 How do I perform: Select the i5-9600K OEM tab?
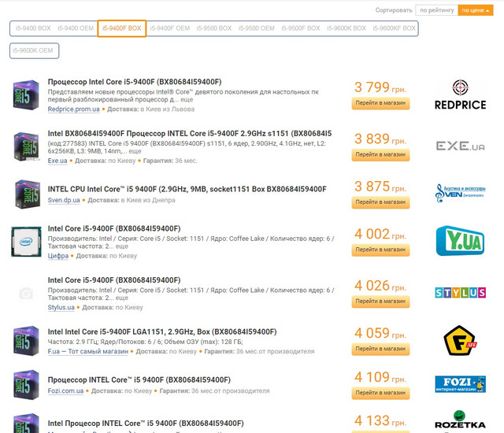(35, 50)
